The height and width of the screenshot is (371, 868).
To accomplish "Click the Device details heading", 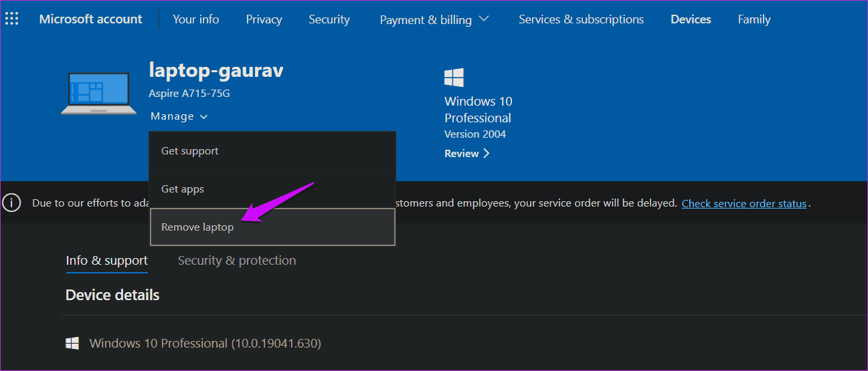I will 112,295.
